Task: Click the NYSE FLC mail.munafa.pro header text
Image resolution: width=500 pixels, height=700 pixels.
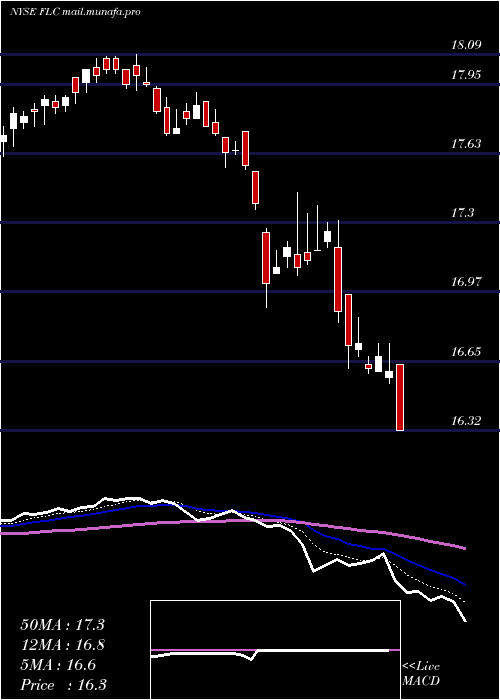Action: (x=75, y=12)
